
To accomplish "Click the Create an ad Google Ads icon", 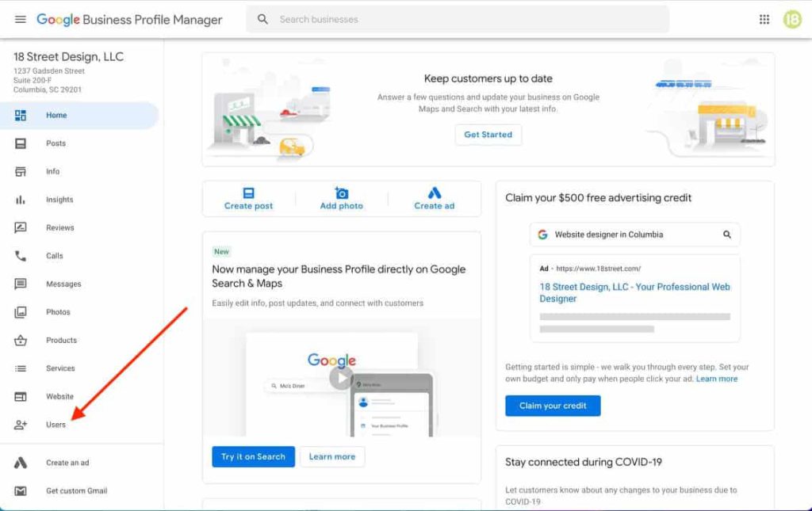I will click(20, 463).
